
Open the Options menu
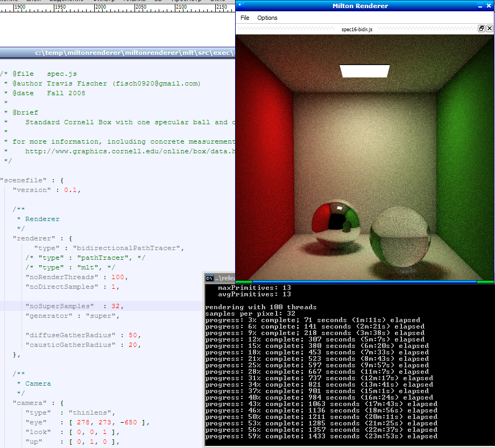(267, 18)
